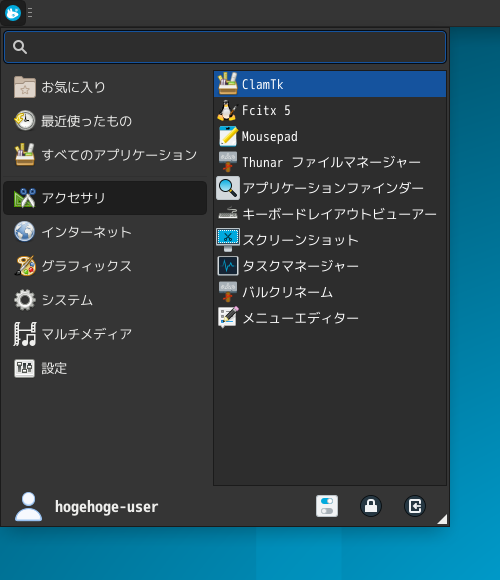
Task: Show 最近使ったもの category
Action: point(105,121)
